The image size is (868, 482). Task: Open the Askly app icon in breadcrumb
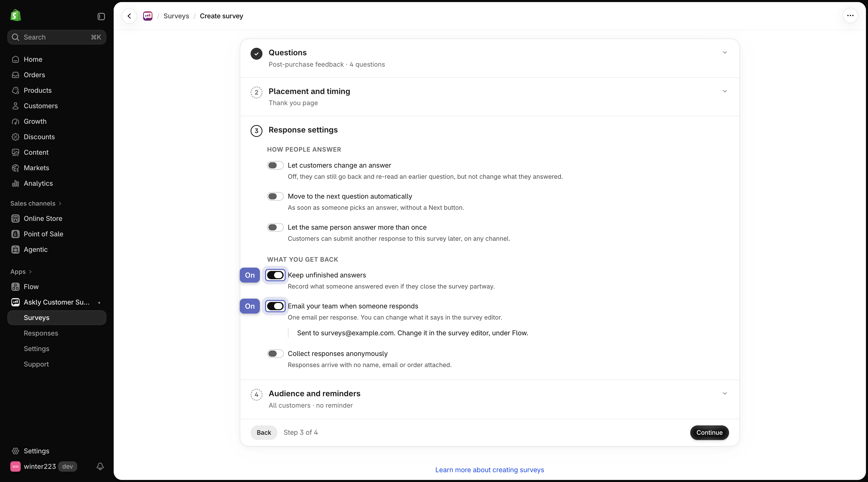[x=148, y=16]
